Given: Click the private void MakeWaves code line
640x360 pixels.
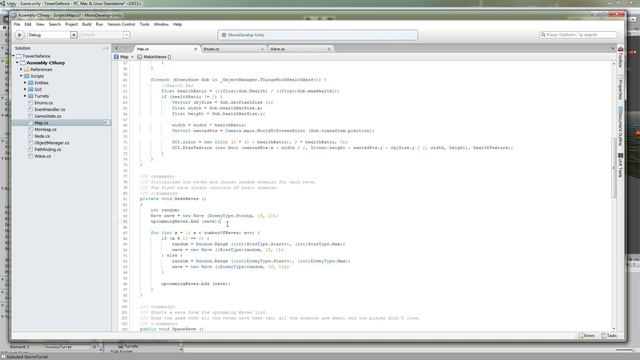Looking at the screenshot, I should coord(173,199).
